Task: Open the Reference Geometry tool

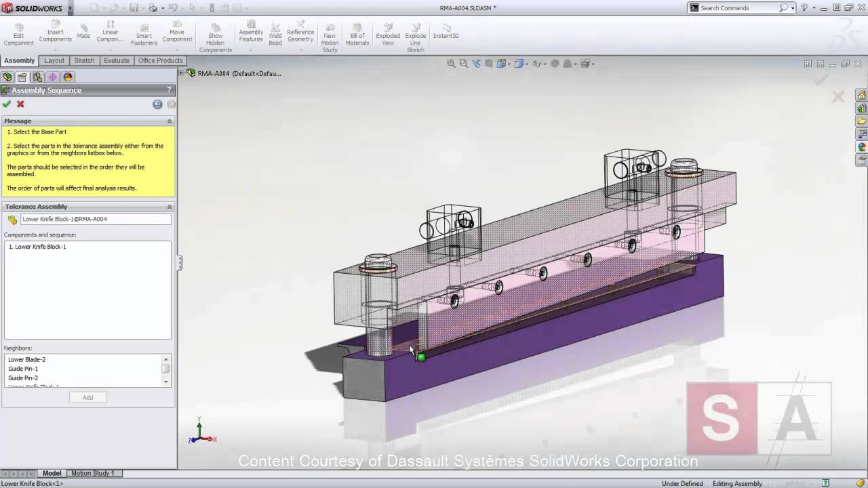Action: point(300,32)
